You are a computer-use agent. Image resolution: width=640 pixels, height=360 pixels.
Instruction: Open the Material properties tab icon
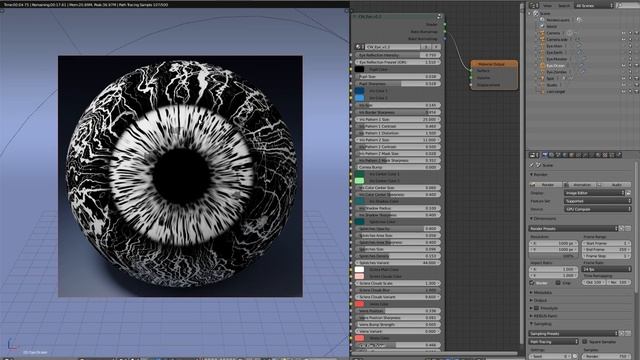pyautogui.click(x=597, y=155)
